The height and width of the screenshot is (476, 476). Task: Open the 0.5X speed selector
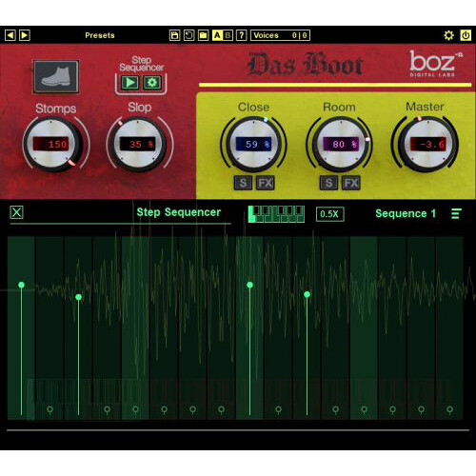click(329, 214)
